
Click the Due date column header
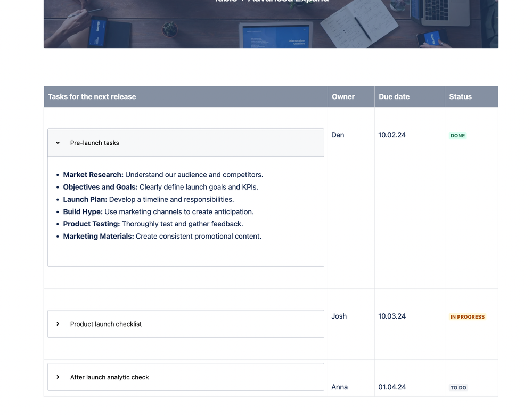coord(394,97)
